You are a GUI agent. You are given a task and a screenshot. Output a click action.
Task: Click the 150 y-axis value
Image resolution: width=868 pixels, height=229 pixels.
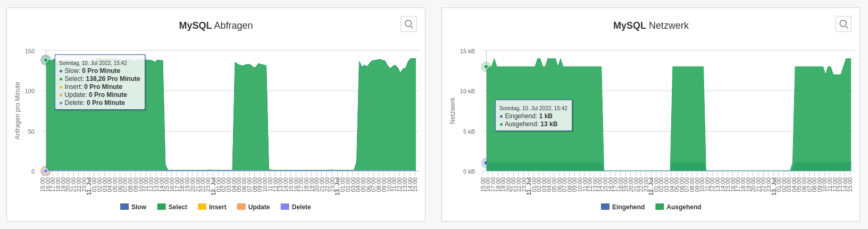pos(30,51)
